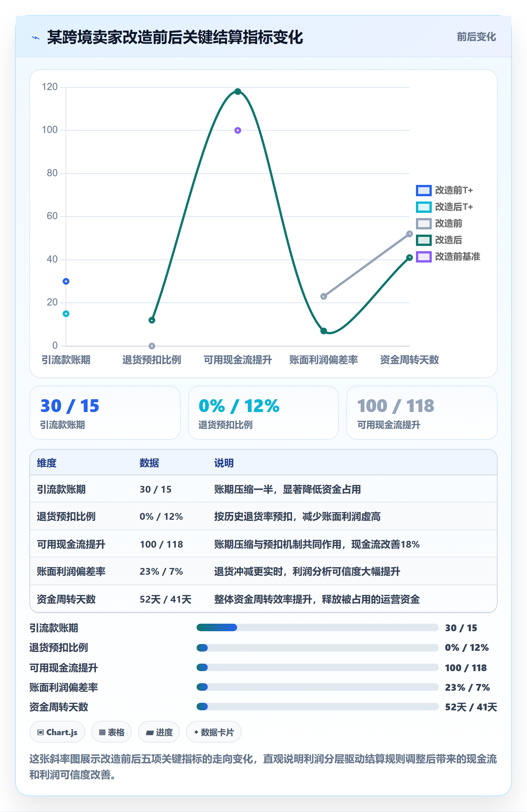Viewport: 527px width, 812px height.
Task: Click the 数据 column header
Action: tap(149, 463)
